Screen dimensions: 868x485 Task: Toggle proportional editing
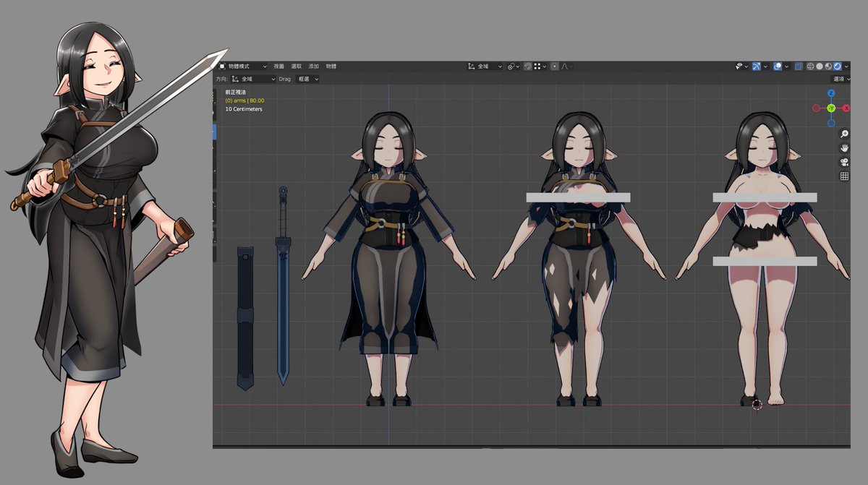point(555,66)
